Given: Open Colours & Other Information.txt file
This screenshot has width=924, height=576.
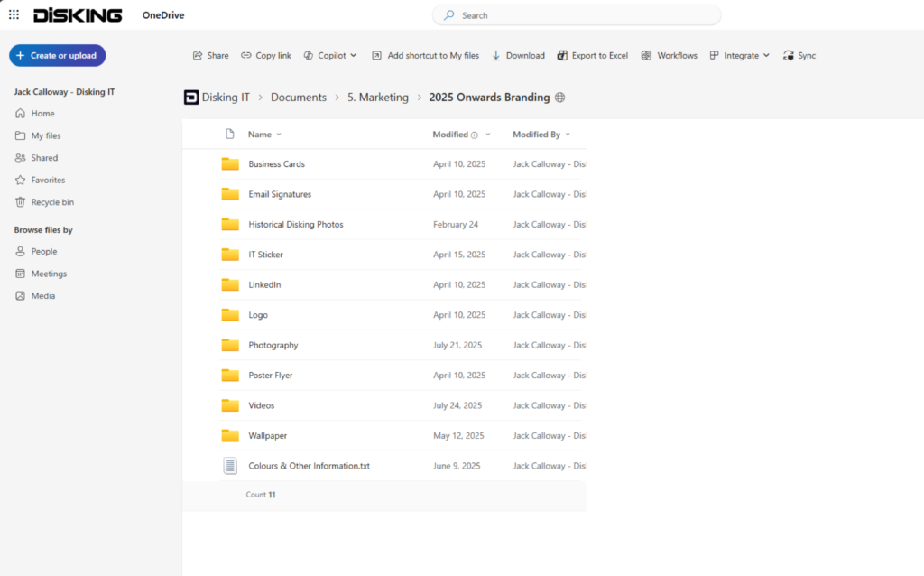Looking at the screenshot, I should [x=310, y=466].
